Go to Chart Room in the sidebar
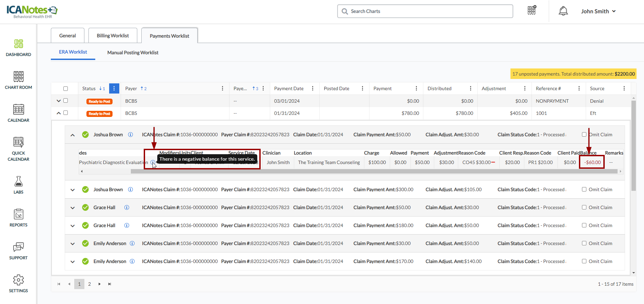The width and height of the screenshot is (644, 304). 18,80
